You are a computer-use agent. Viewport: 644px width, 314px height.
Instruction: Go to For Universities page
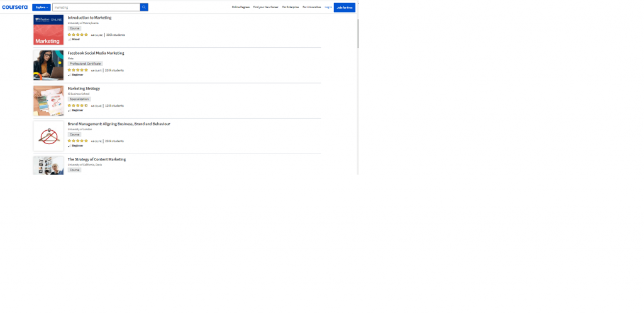[312, 8]
